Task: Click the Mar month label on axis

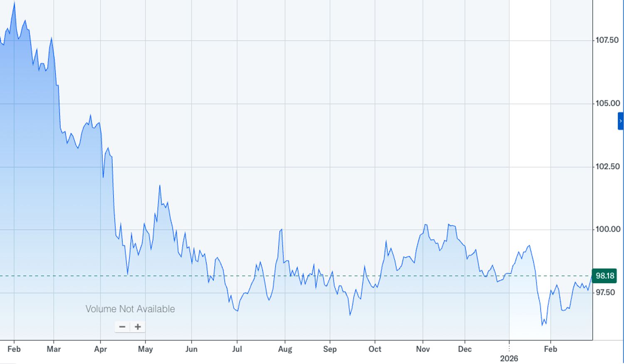Action: (54, 349)
